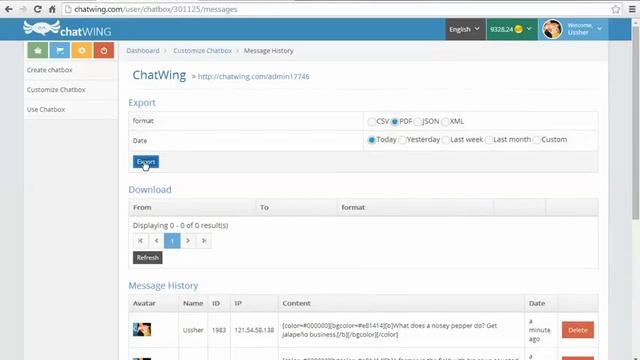Open the Chrome hamburger menu
Image resolution: width=640 pixels, height=360 pixels.
[632, 9]
